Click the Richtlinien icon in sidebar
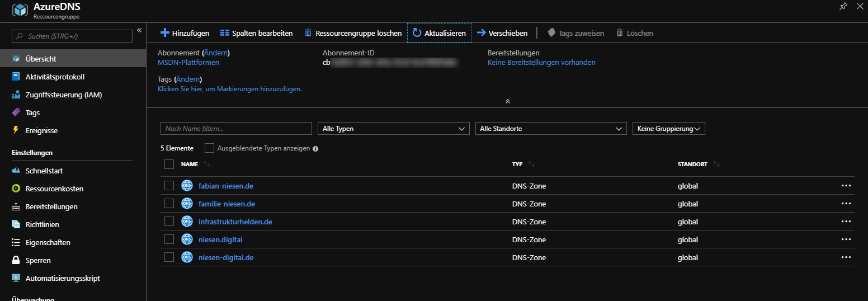The image size is (868, 301). coord(16,224)
